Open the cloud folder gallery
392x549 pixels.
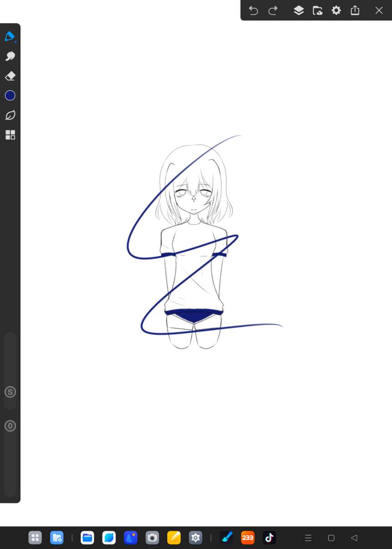coord(318,10)
